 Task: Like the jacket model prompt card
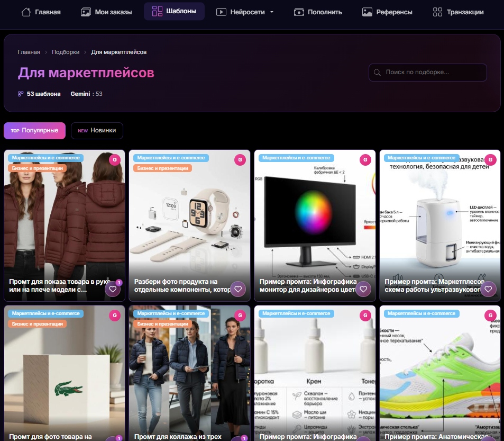coord(113,289)
